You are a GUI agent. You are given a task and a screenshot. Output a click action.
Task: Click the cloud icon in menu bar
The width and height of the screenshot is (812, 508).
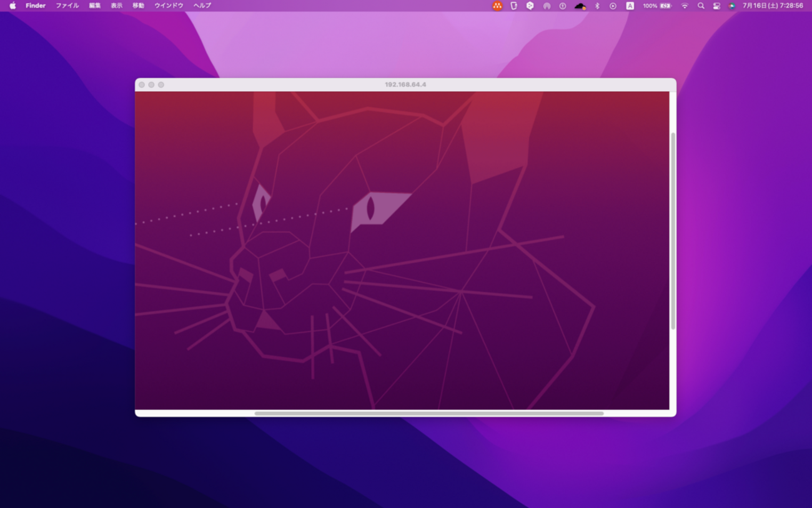[580, 6]
